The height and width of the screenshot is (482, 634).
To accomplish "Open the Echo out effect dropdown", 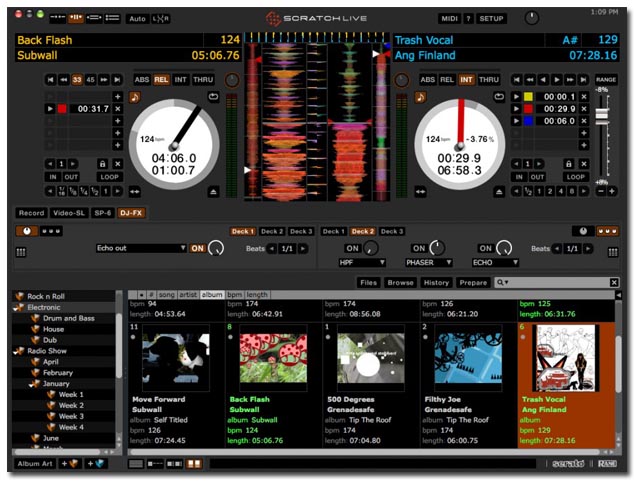I will 141,248.
